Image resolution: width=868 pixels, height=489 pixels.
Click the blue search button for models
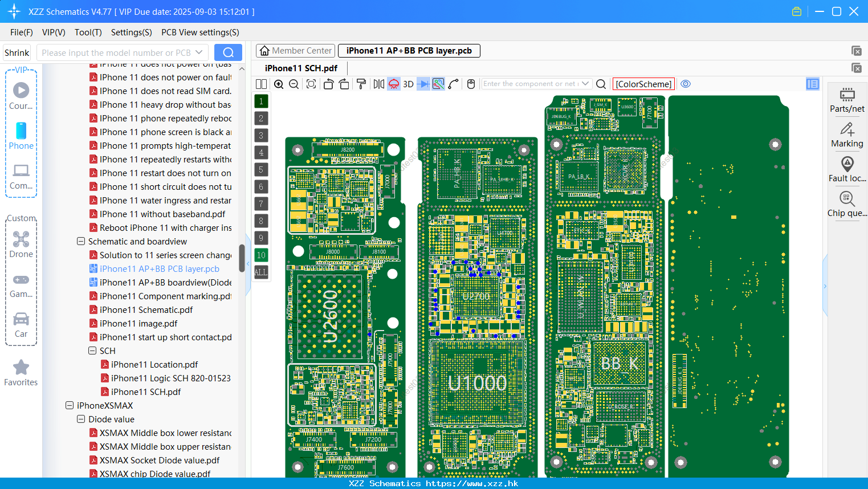[228, 52]
